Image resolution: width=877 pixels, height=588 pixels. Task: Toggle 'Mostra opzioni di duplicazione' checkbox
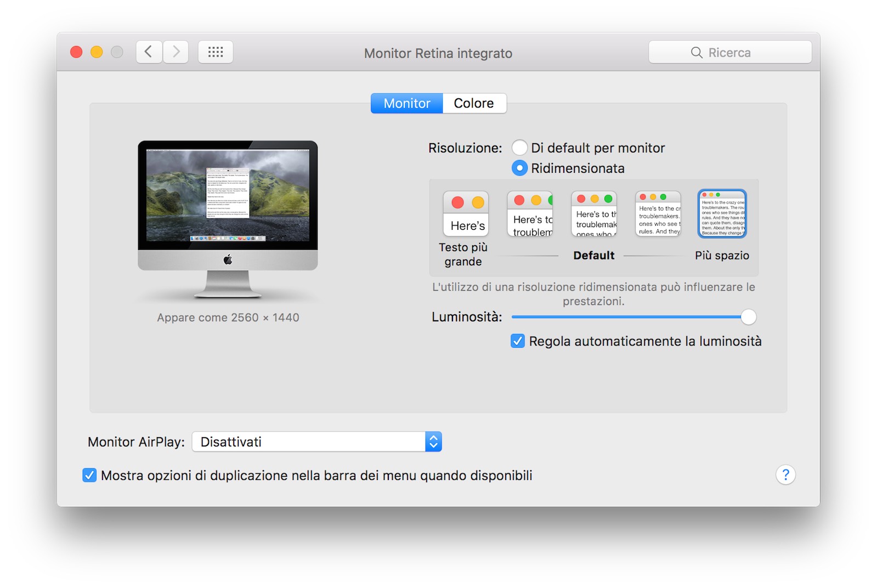(89, 475)
